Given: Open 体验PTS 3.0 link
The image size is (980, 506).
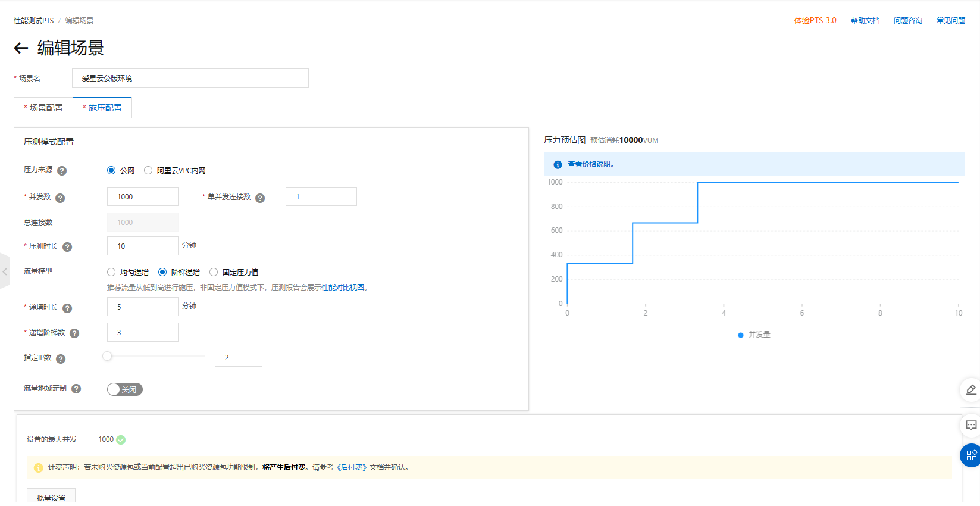Looking at the screenshot, I should click(815, 21).
